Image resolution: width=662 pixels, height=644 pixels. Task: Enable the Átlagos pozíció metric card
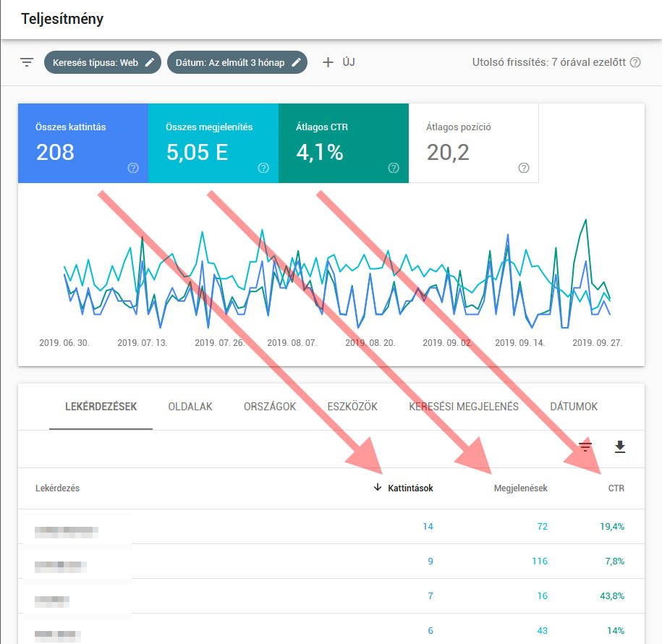[x=473, y=143]
